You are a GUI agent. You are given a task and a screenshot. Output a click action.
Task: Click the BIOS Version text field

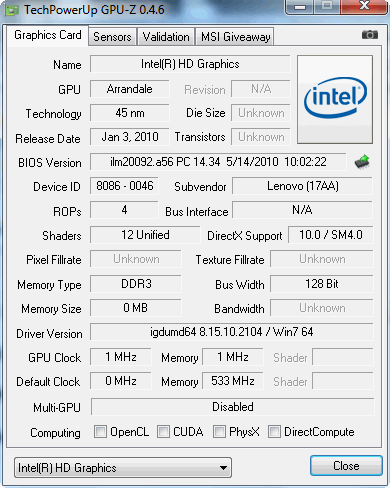(x=218, y=162)
